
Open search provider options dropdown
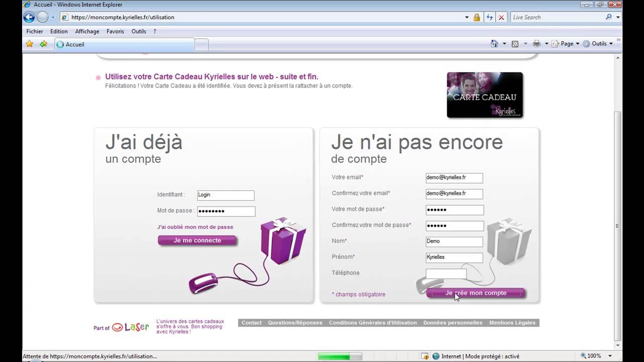tap(618, 17)
